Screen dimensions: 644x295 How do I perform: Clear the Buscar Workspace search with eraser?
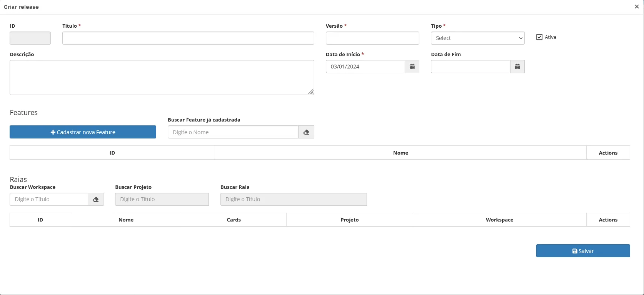[x=96, y=199]
